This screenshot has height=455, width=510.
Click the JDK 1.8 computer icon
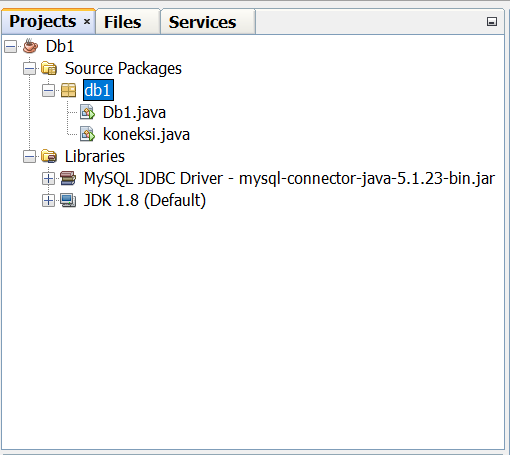point(68,200)
